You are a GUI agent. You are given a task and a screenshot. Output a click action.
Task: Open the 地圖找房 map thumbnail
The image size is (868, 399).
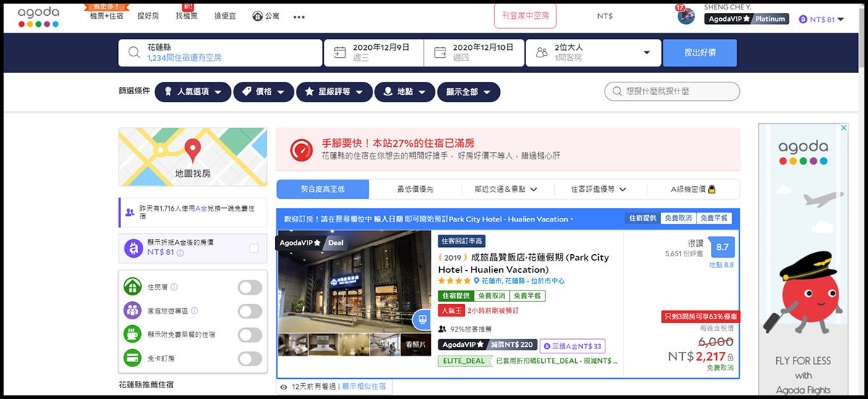click(x=192, y=156)
